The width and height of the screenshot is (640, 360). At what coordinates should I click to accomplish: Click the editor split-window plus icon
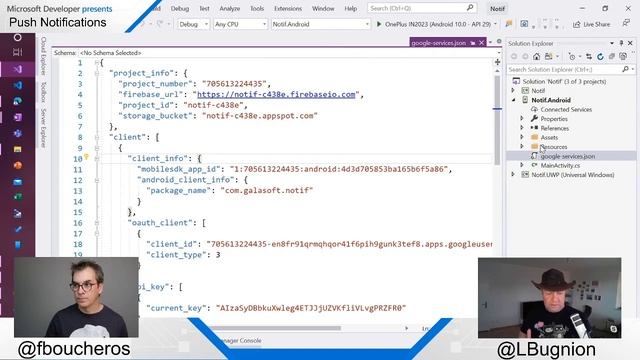tap(497, 62)
